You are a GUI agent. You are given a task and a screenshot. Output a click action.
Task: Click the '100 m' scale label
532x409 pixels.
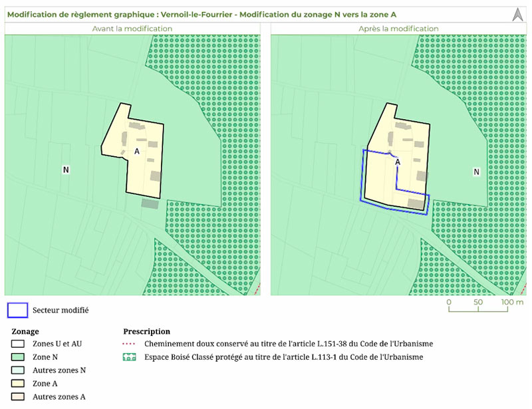[x=512, y=302]
